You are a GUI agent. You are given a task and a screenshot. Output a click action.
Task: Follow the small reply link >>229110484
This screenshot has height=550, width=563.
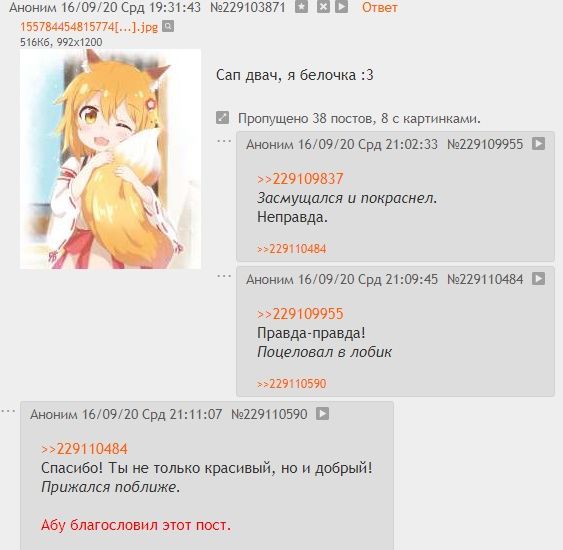coord(292,249)
